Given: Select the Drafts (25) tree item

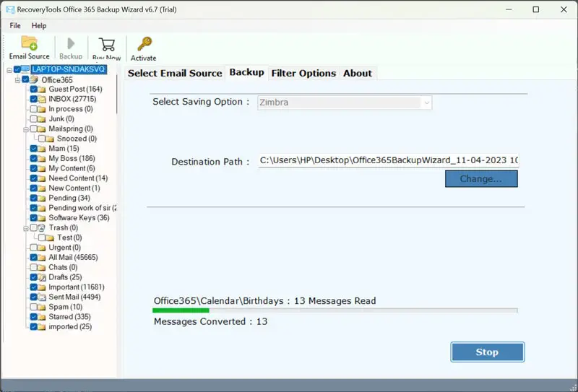Looking at the screenshot, I should point(65,277).
